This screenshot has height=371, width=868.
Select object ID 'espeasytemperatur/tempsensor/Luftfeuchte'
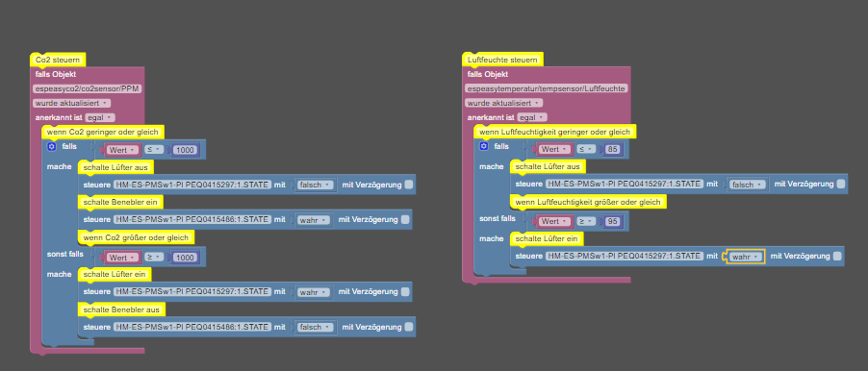point(547,88)
